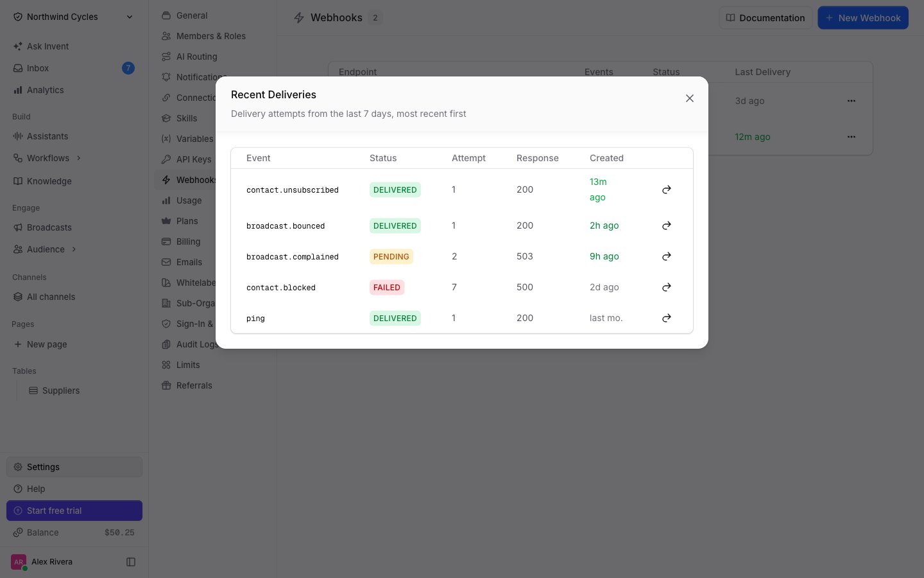Open All channels

pos(74,297)
